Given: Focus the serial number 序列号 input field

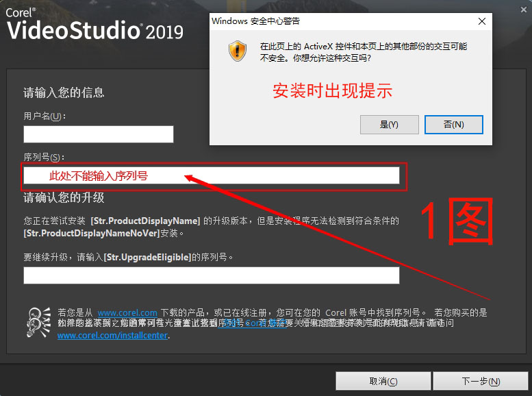Looking at the screenshot, I should point(212,175).
